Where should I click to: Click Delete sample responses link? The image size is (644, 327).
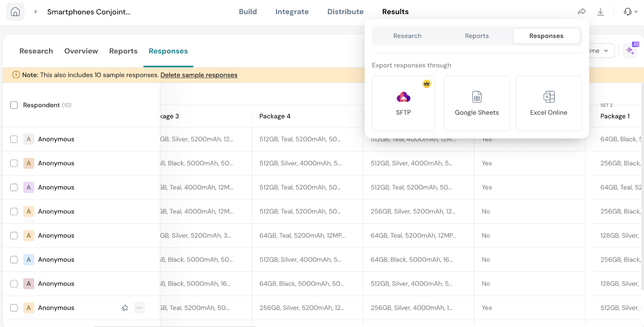point(199,75)
